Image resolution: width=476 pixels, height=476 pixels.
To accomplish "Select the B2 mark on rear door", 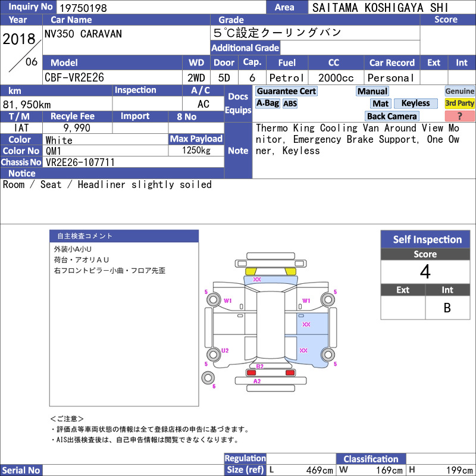I will click(x=260, y=366).
